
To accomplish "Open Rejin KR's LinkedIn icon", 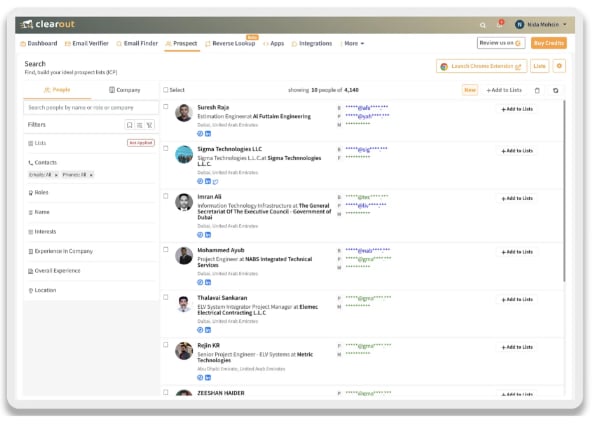I will click(208, 378).
